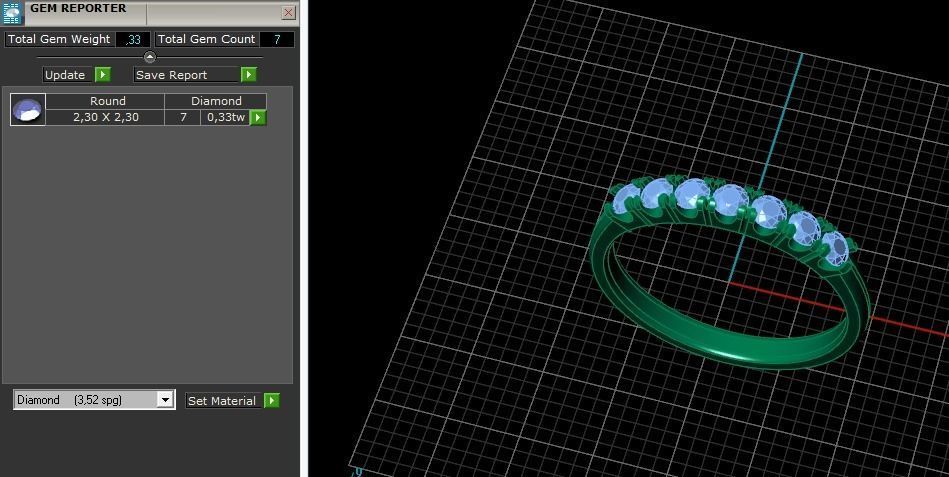Open the Diamond (3,52 spg) material dropdown
The image size is (949, 477).
tap(94, 400)
